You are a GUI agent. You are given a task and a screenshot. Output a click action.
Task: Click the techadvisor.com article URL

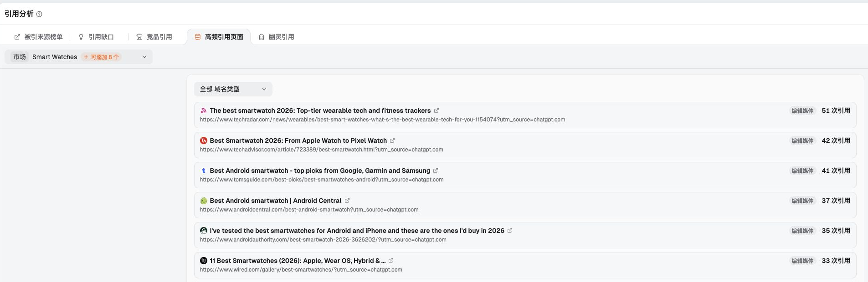(x=321, y=150)
